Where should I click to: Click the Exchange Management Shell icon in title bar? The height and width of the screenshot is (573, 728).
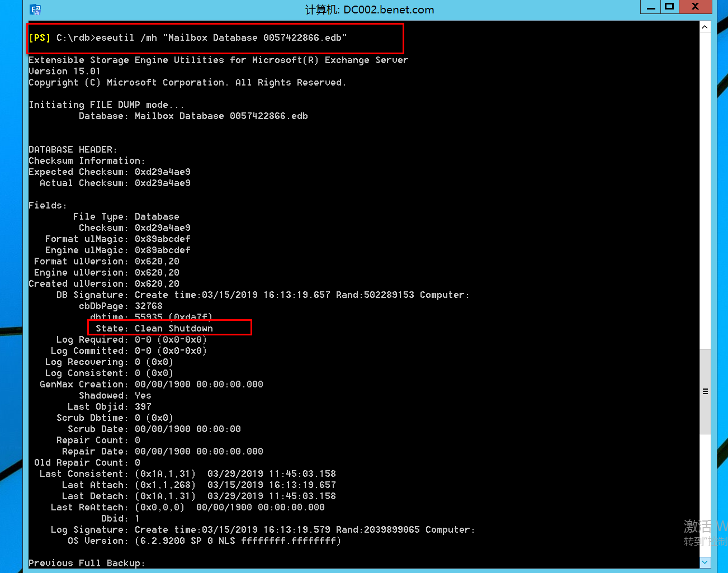(x=35, y=9)
